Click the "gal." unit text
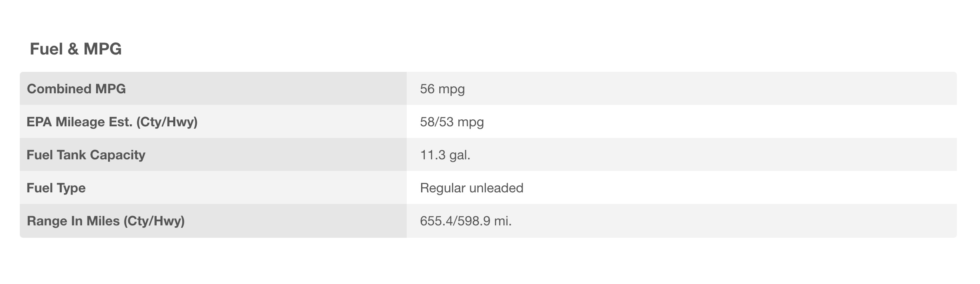 (x=460, y=155)
